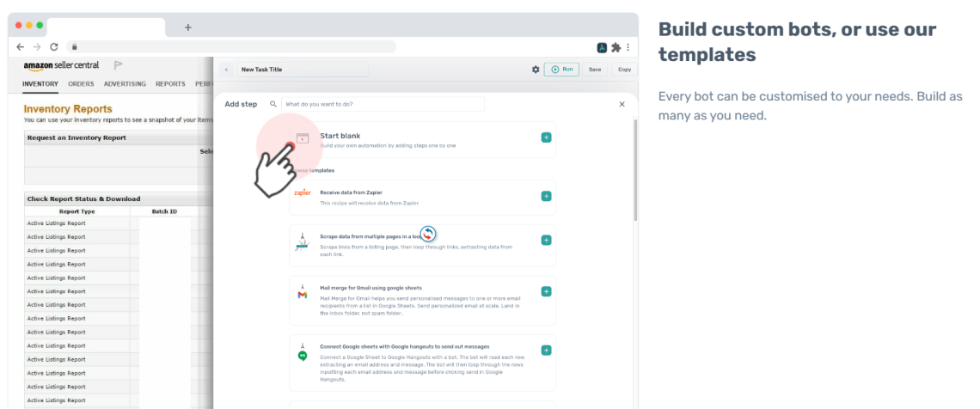Screen dimensions: 980x409
Task: Click the 'Report Type' column header
Action: [x=77, y=211]
